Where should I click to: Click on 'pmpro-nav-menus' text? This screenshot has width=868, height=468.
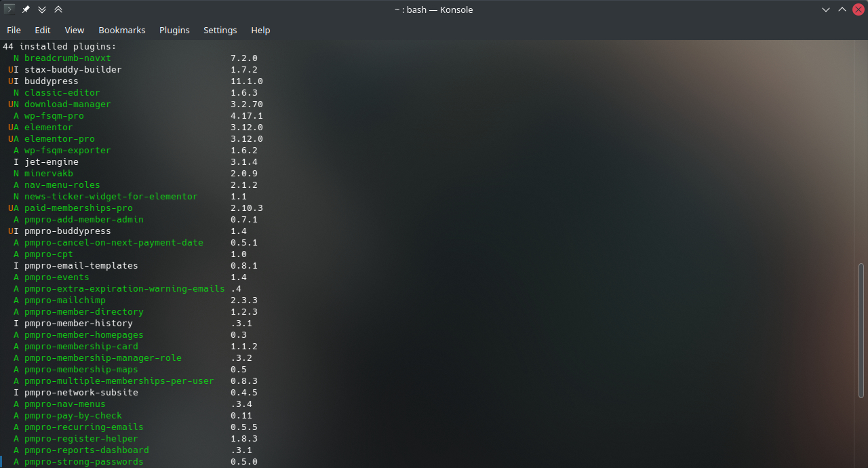(x=65, y=404)
